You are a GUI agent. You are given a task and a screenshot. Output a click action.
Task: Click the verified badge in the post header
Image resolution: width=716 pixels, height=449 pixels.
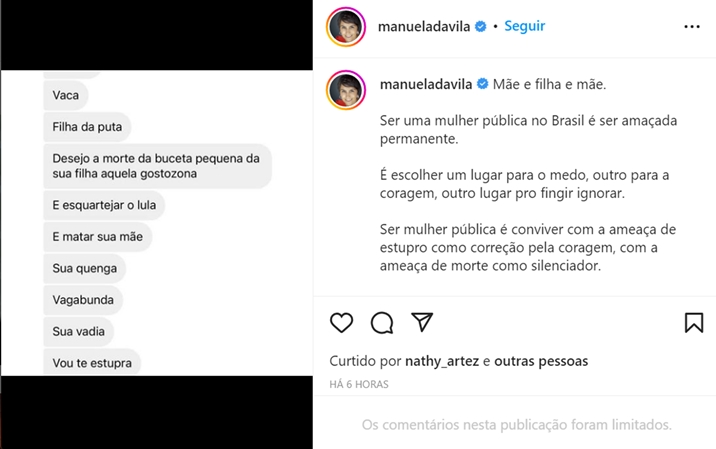(481, 27)
